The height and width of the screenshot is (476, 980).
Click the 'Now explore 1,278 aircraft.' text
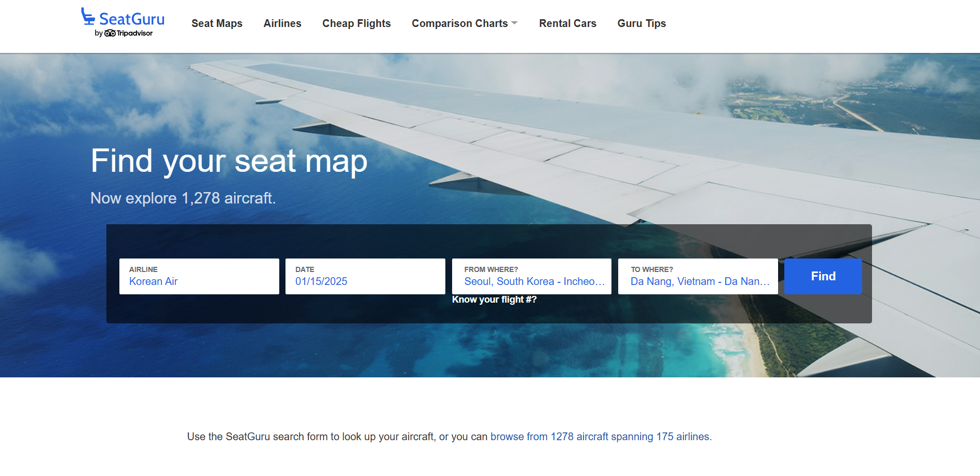pos(183,198)
